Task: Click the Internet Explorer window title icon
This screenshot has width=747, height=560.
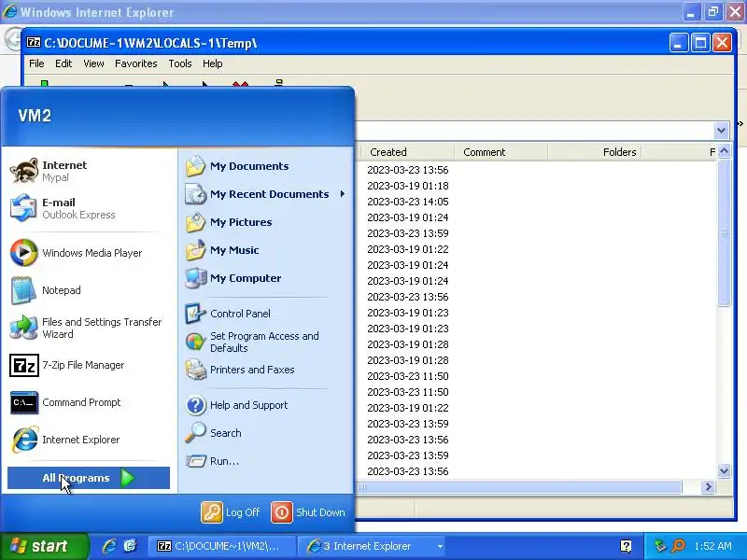Action: pos(9,11)
